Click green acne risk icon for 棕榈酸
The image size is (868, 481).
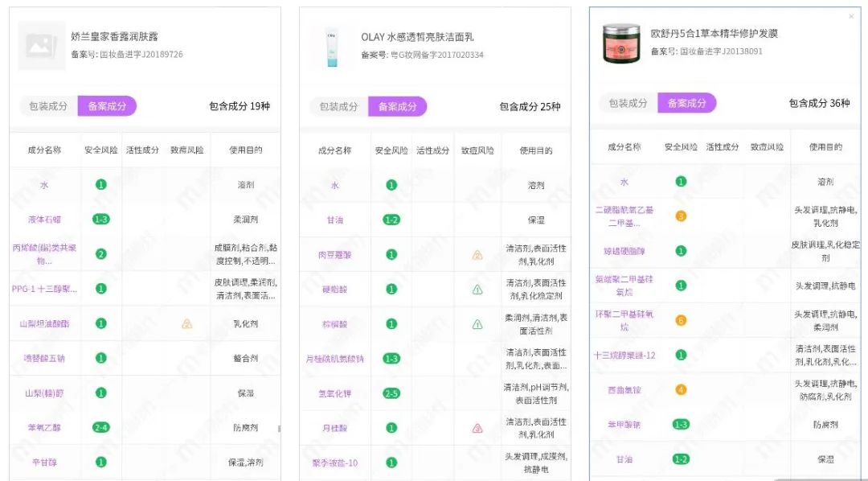tap(477, 324)
